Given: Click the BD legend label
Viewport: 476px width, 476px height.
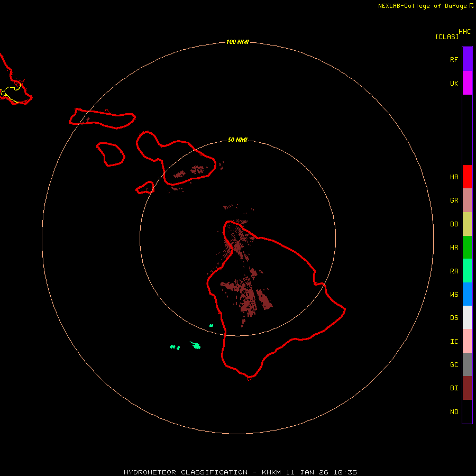Looking at the screenshot, I should 454,224.
